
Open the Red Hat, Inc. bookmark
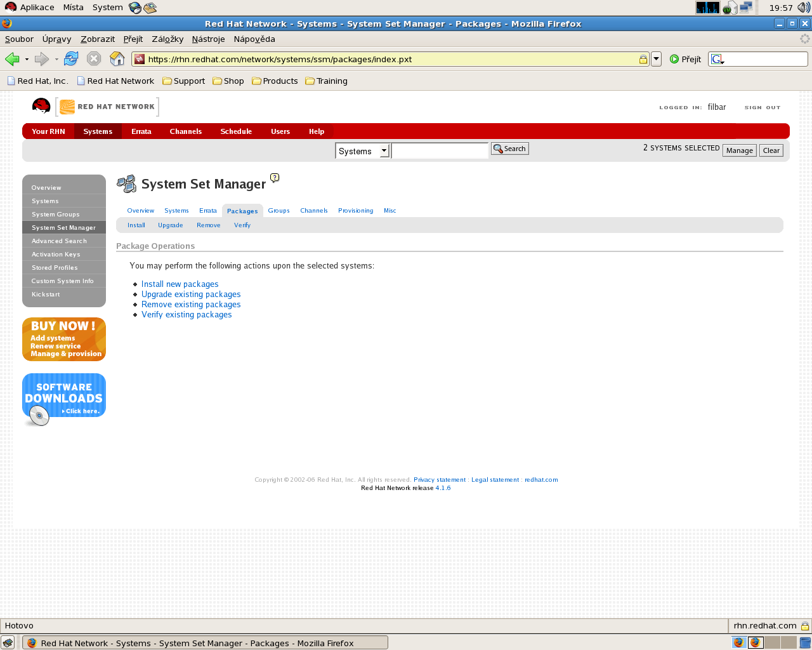(37, 81)
